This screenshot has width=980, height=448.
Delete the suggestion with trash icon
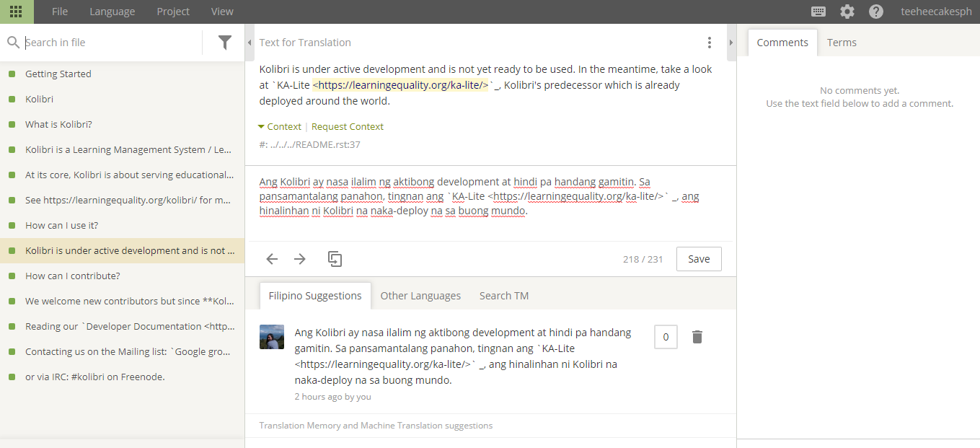click(x=697, y=337)
